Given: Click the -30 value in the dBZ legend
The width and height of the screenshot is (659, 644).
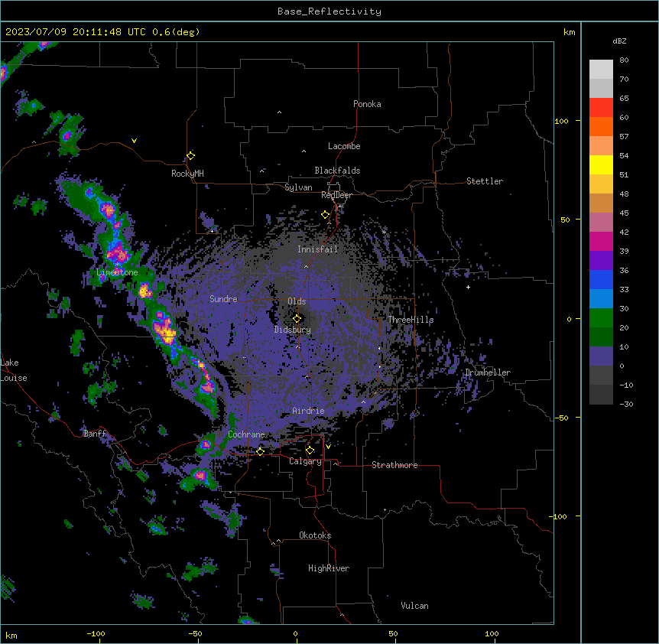Looking at the screenshot, I should [626, 404].
